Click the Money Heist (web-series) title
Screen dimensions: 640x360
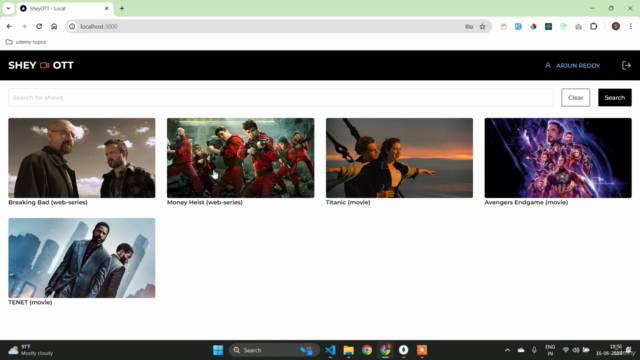[x=204, y=202]
